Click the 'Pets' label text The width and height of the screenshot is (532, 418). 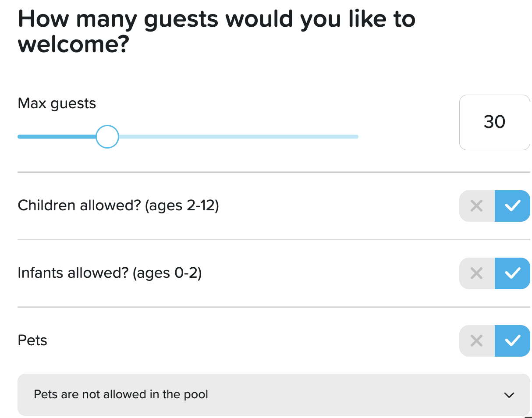click(x=32, y=340)
